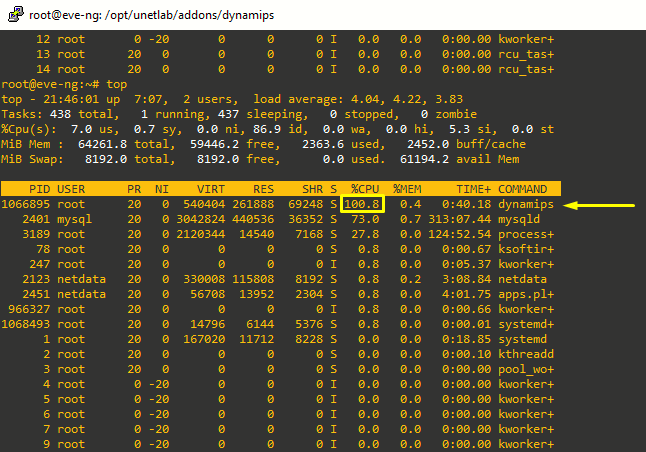Click the MiB Mem '64261.8 total' value
Viewport: 646px width, 452px height.
coord(126,144)
